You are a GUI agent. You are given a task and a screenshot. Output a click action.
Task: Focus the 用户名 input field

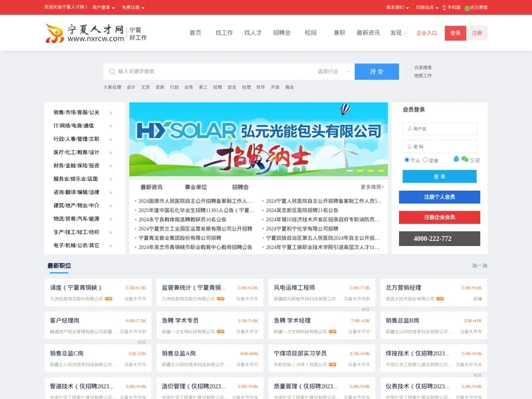pyautogui.click(x=440, y=129)
